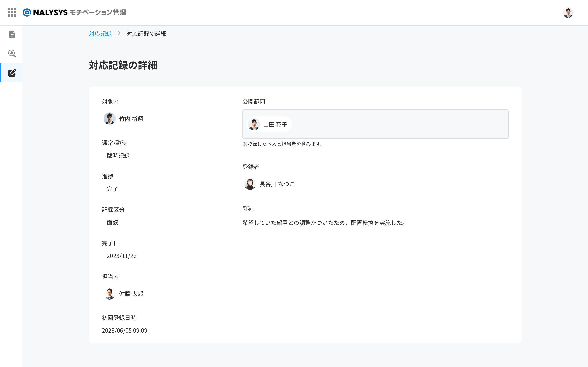The width and height of the screenshot is (588, 367).
Task: Click the name 竹内 裕翔
Action: tap(131, 119)
